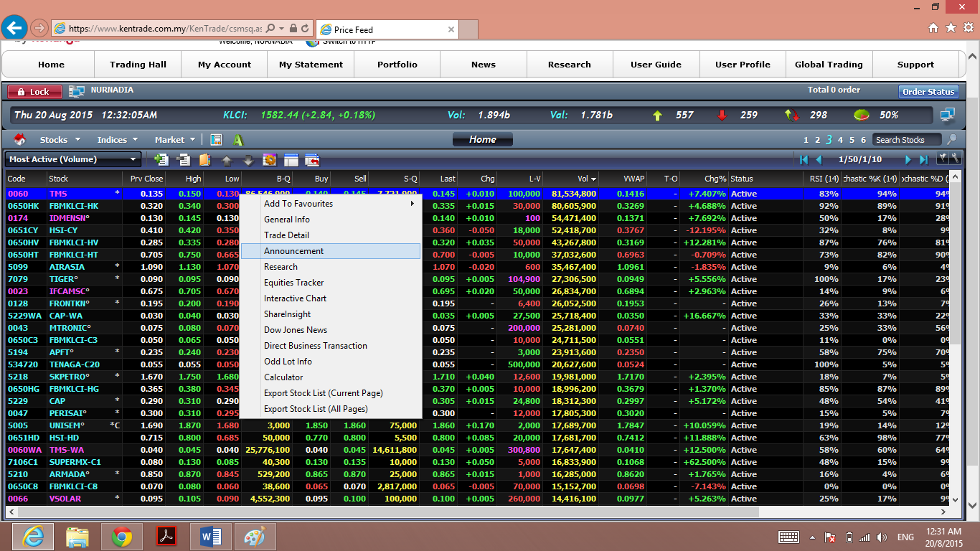Open the gear settings icon in toolbar
The height and width of the screenshot is (551, 980).
(270, 160)
